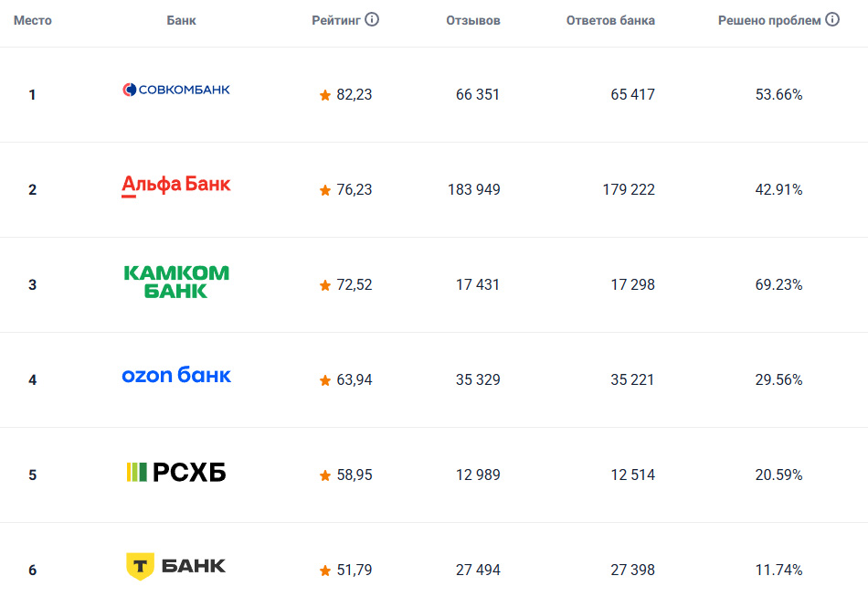The image size is (868, 608).
Task: Click the РСХБ bank logo
Action: click(x=176, y=472)
